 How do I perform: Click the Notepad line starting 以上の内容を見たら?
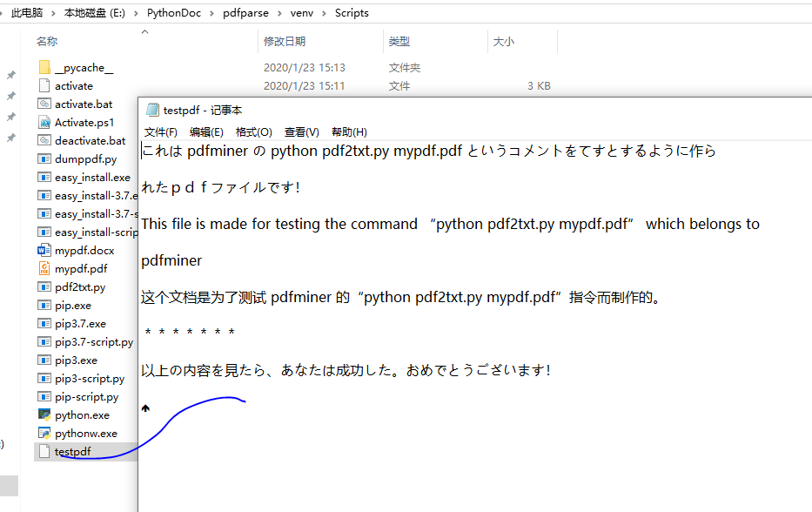click(x=346, y=370)
